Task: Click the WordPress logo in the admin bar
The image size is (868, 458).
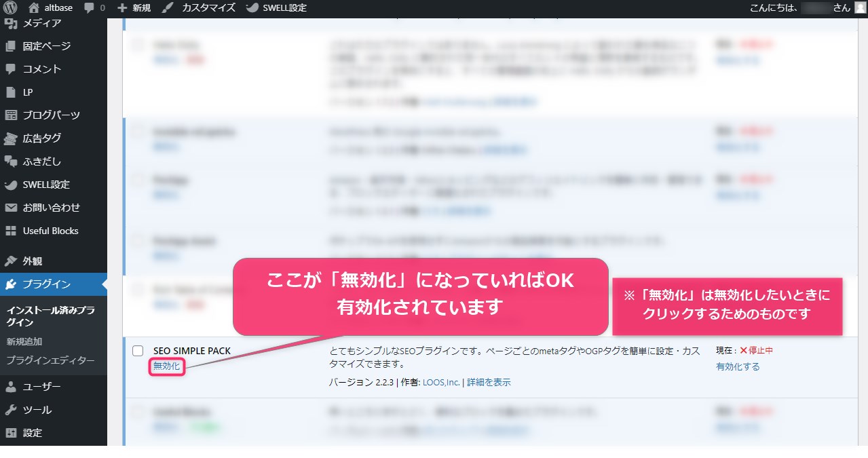Action: click(9, 7)
